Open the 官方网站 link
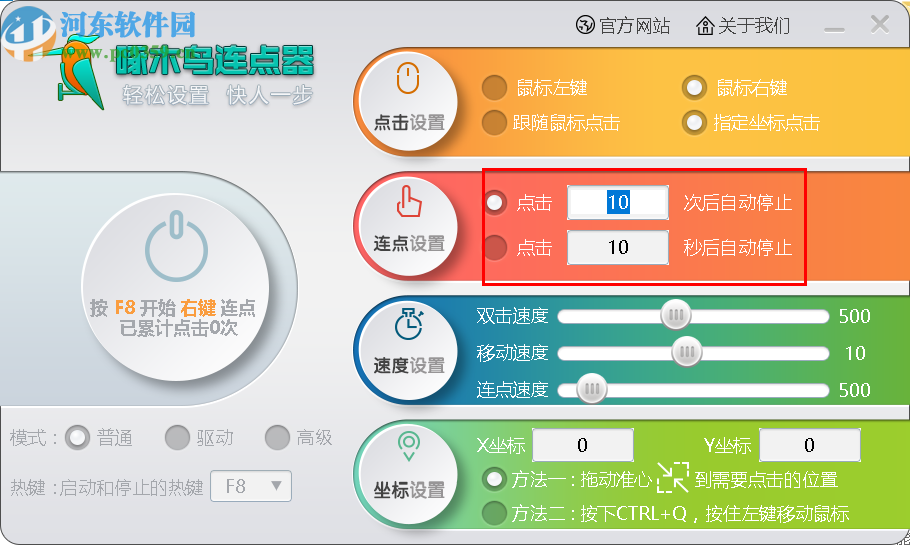The width and height of the screenshot is (910, 545). [x=623, y=26]
